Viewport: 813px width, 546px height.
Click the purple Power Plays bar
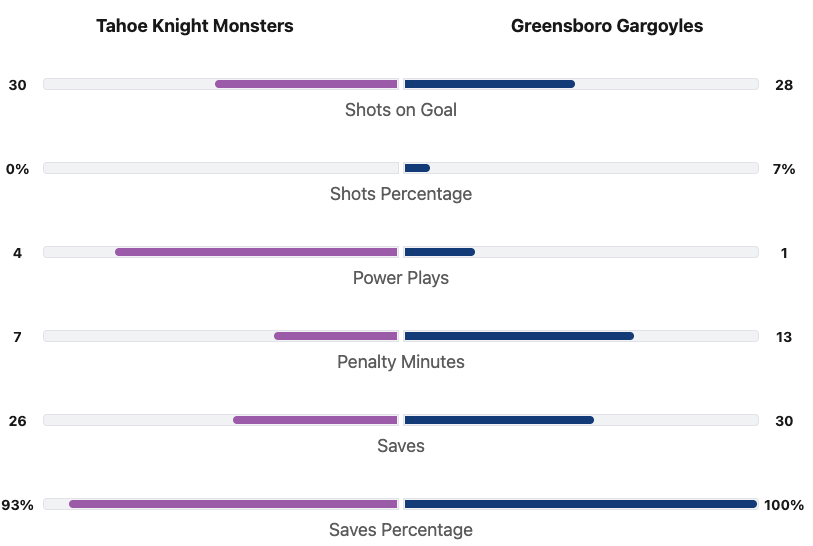point(256,252)
